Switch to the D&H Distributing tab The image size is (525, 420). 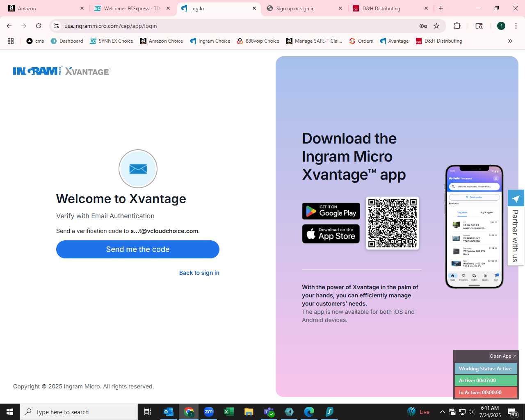[390, 8]
